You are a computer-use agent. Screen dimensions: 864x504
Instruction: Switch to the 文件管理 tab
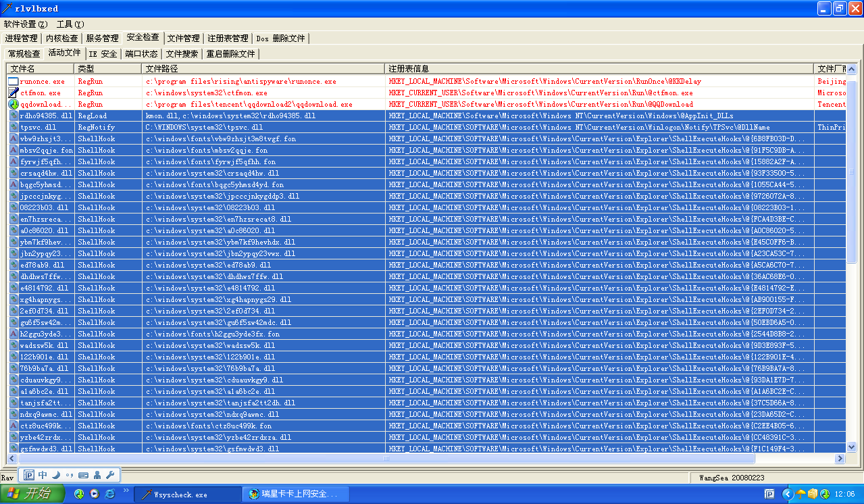(183, 39)
